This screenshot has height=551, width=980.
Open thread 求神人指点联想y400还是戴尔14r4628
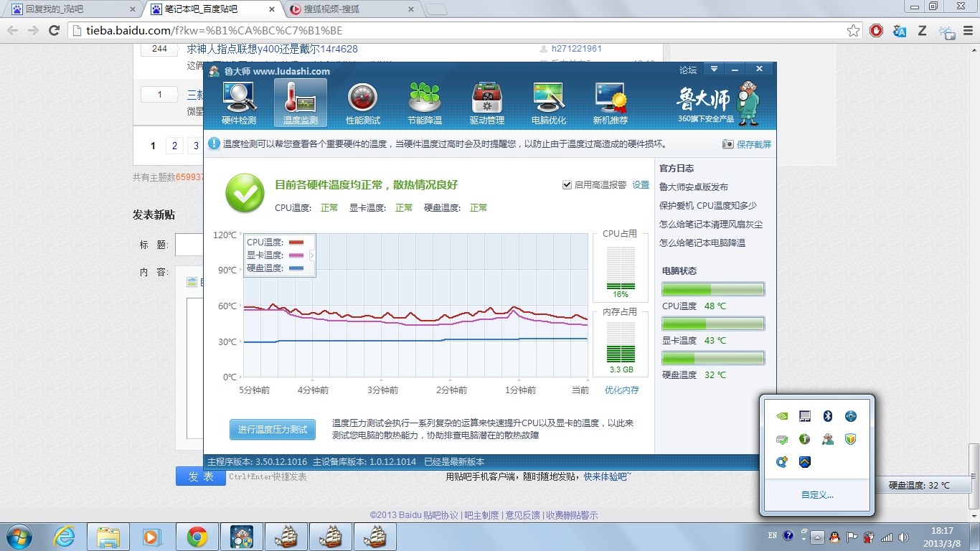(273, 49)
